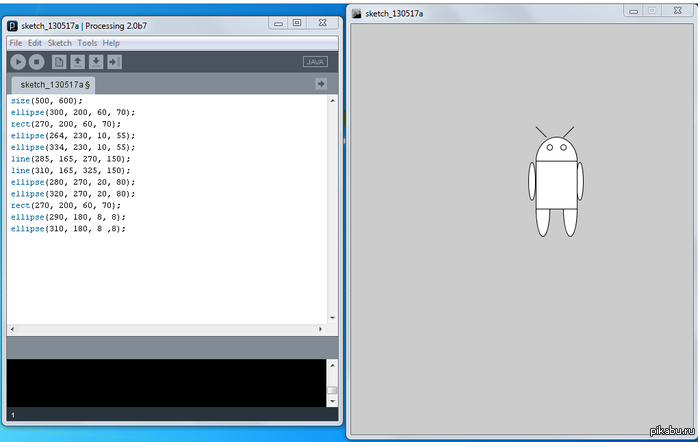The height and width of the screenshot is (442, 700).
Task: Run the sketch with the Play button
Action: point(18,62)
